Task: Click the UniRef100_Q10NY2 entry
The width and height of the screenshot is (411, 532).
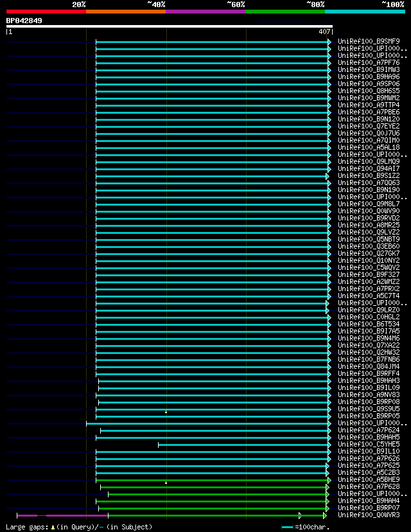Action: 369,261
